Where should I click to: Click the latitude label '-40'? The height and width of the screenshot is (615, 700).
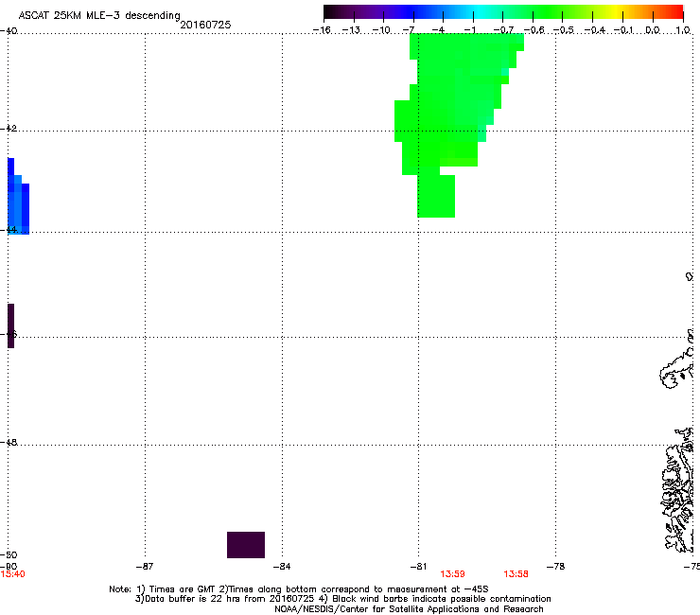[9, 30]
